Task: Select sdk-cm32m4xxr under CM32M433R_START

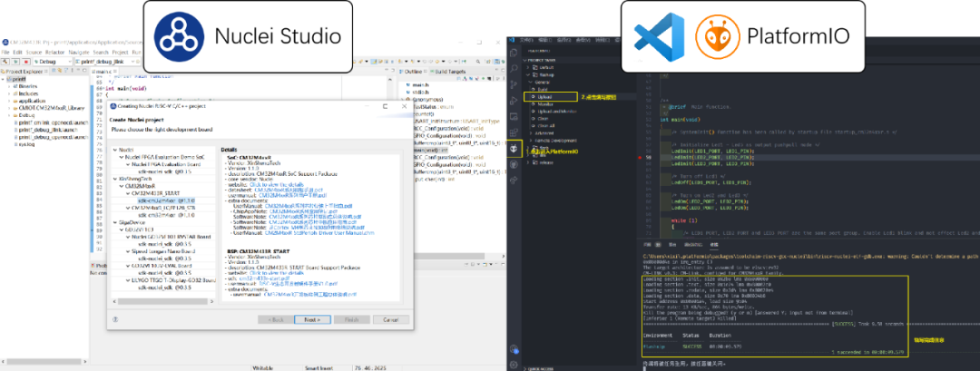Action: click(166, 200)
